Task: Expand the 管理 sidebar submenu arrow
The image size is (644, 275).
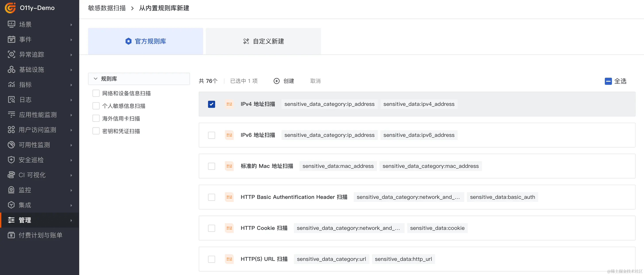Action: pos(71,220)
